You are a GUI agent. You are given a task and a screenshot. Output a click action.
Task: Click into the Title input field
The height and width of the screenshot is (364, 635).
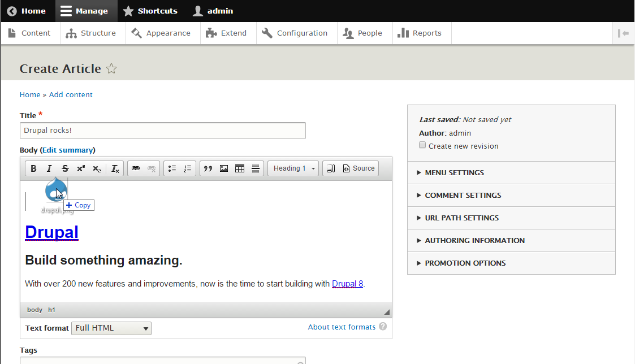[x=163, y=131]
